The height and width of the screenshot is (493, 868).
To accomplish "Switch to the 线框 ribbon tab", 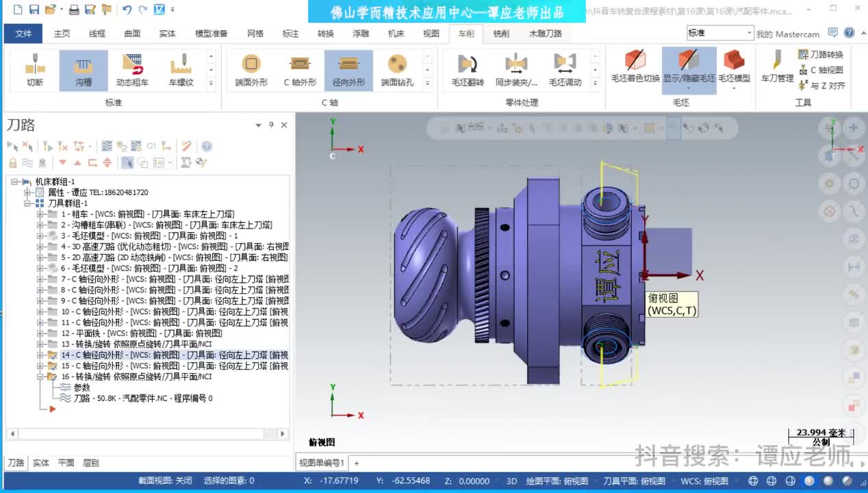I will 97,34.
